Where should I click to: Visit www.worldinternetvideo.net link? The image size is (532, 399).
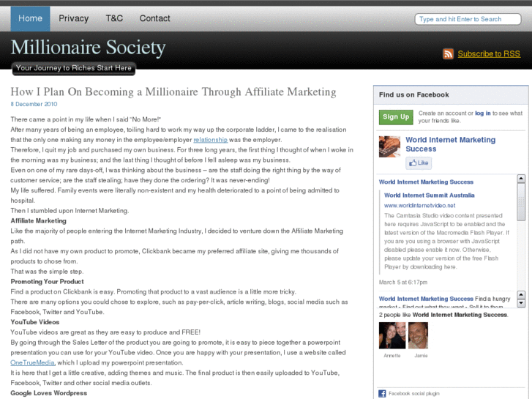[x=420, y=206]
